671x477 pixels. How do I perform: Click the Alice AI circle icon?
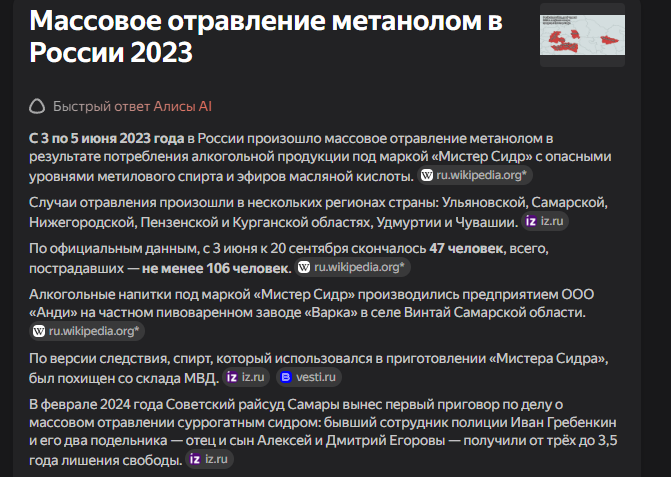pyautogui.click(x=37, y=107)
